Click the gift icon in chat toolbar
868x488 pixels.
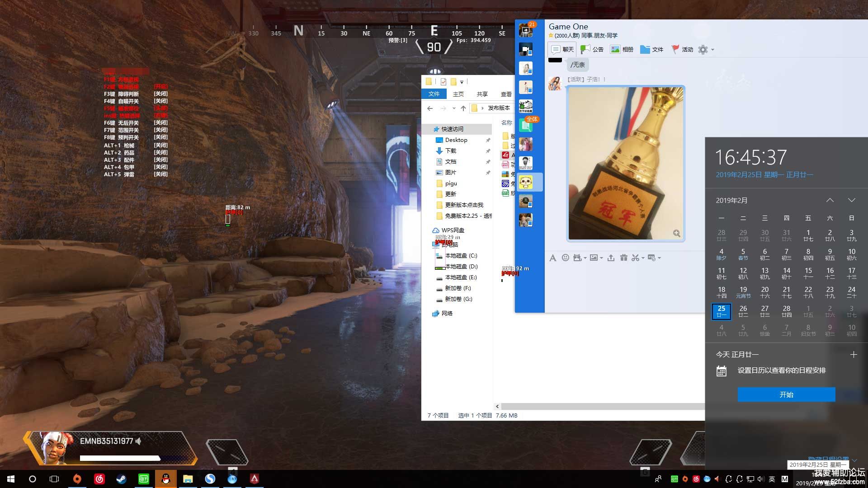coord(623,258)
